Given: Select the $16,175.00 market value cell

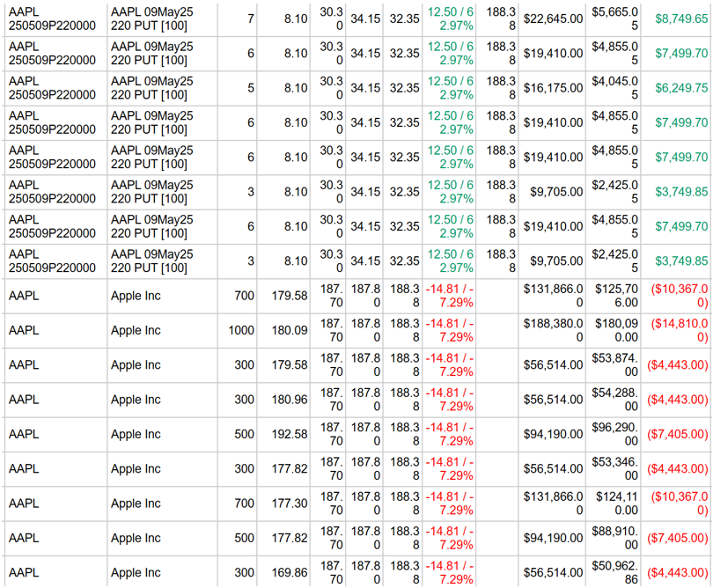Looking at the screenshot, I should [553, 88].
